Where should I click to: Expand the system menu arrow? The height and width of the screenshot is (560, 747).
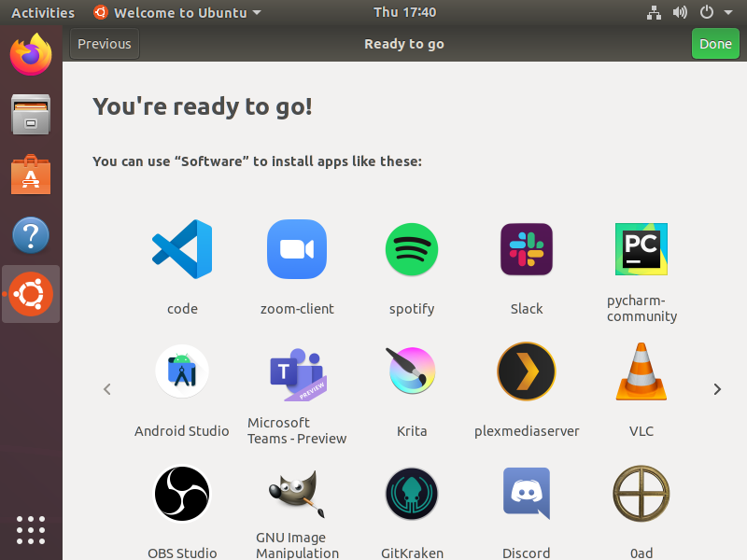click(728, 12)
